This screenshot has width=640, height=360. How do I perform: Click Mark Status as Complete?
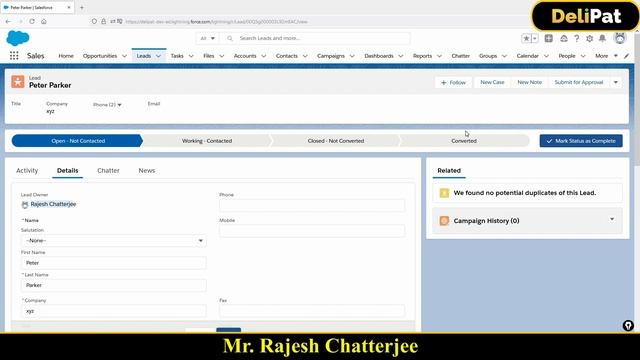coord(581,141)
